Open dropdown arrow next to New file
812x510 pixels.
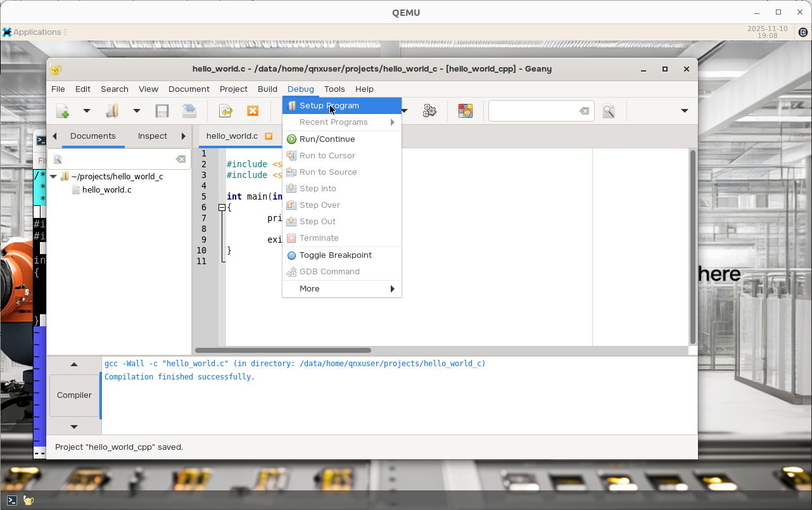click(87, 111)
